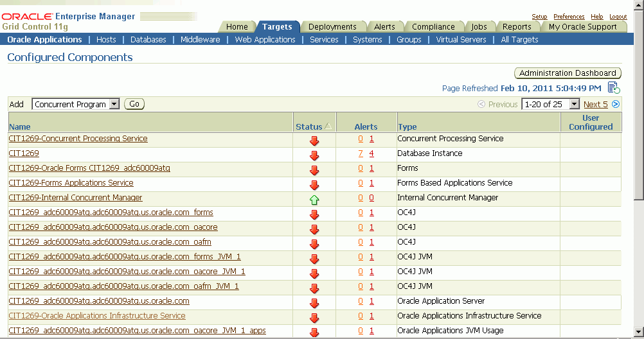Viewport: 644px width, 339px height.
Task: Click the page refresh icon beside timestamp
Action: (614, 87)
